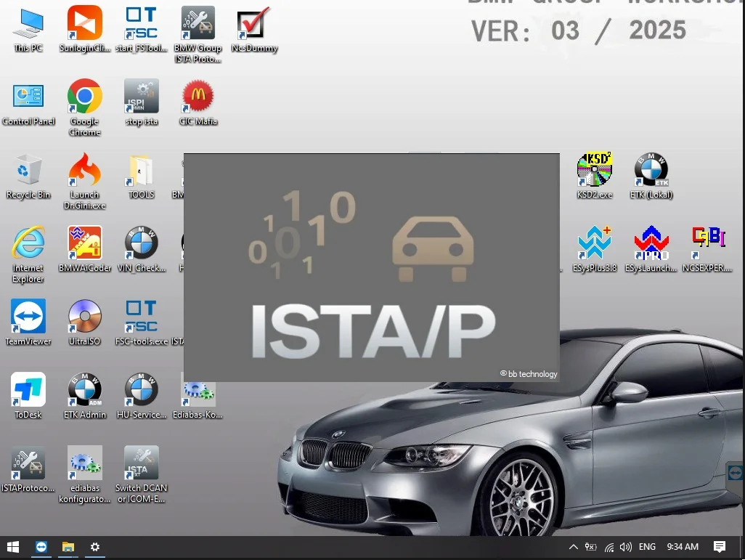This screenshot has width=745, height=560.
Task: Show hidden system tray icons
Action: pyautogui.click(x=573, y=547)
